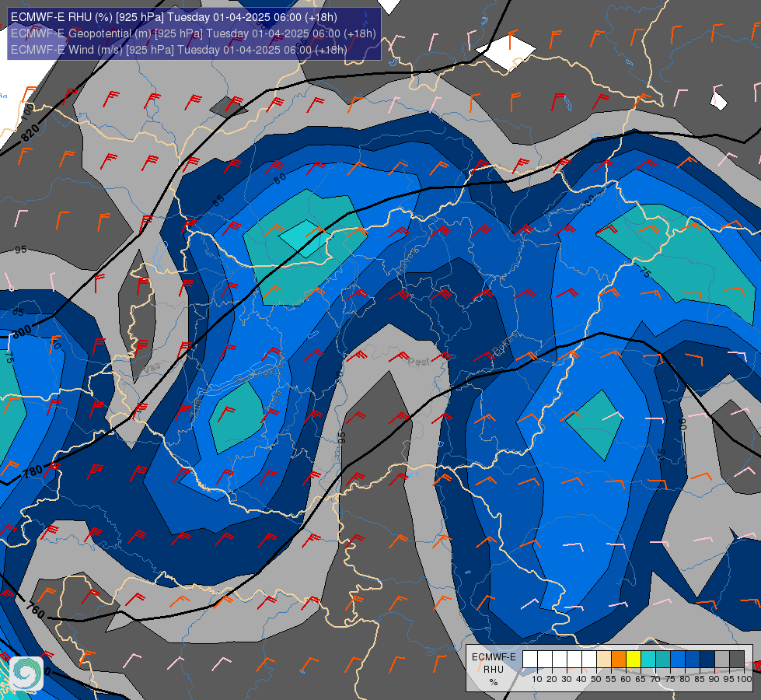
Task: Pick the teal 70-75 legend swatch
Action: [x=663, y=660]
